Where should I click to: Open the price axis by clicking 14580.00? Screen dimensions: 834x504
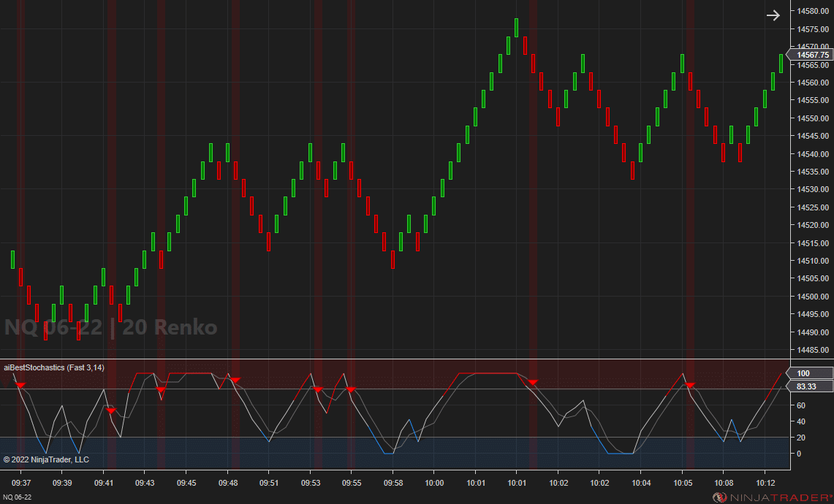tap(811, 12)
